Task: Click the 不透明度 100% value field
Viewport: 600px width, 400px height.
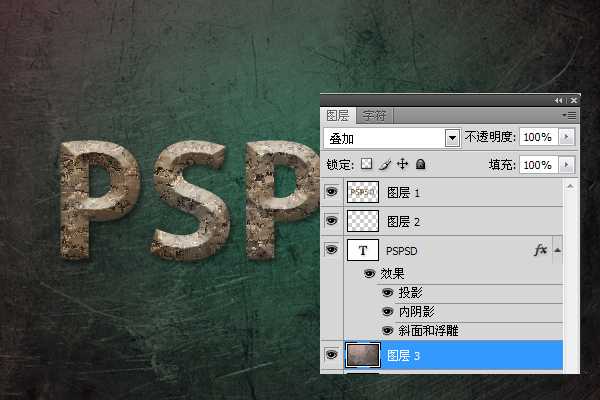Action: (536, 137)
